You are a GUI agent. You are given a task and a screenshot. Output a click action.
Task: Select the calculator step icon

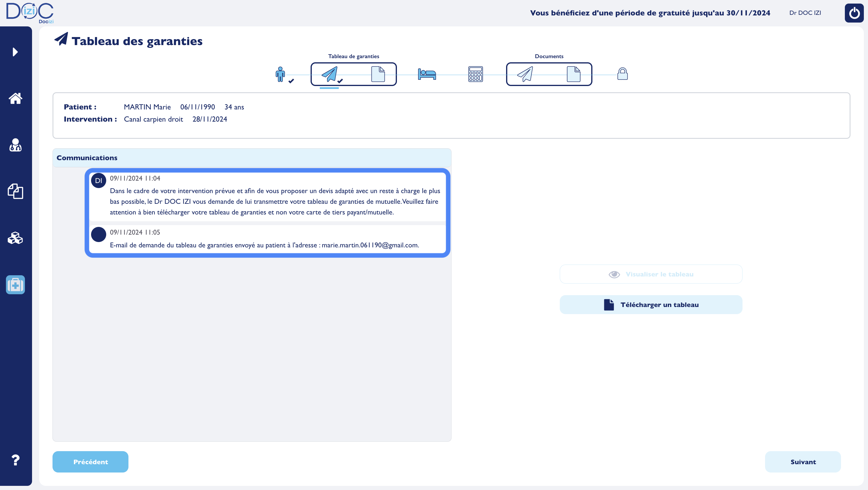point(476,74)
